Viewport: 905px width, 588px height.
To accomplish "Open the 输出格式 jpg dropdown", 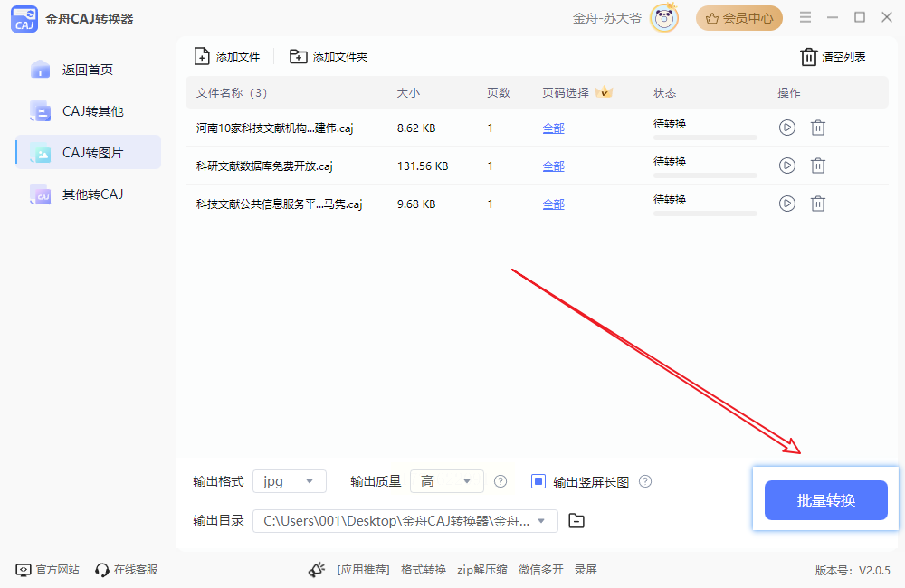I will tap(290, 481).
